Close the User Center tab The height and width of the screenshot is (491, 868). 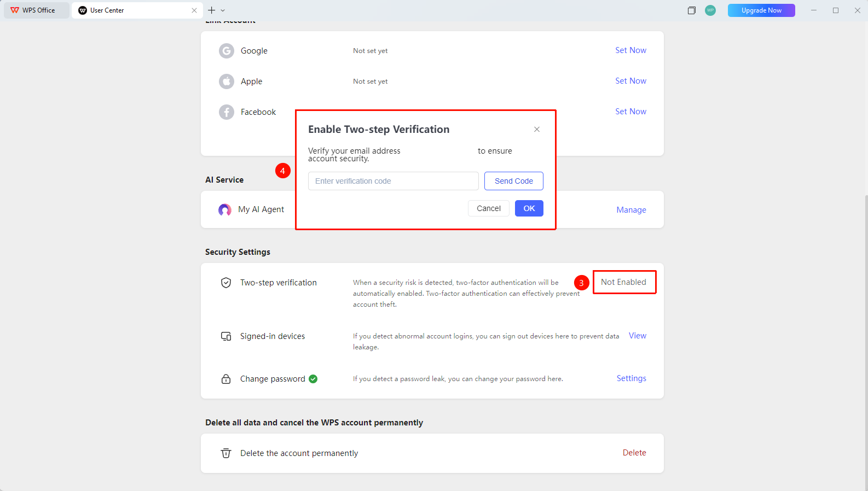194,10
